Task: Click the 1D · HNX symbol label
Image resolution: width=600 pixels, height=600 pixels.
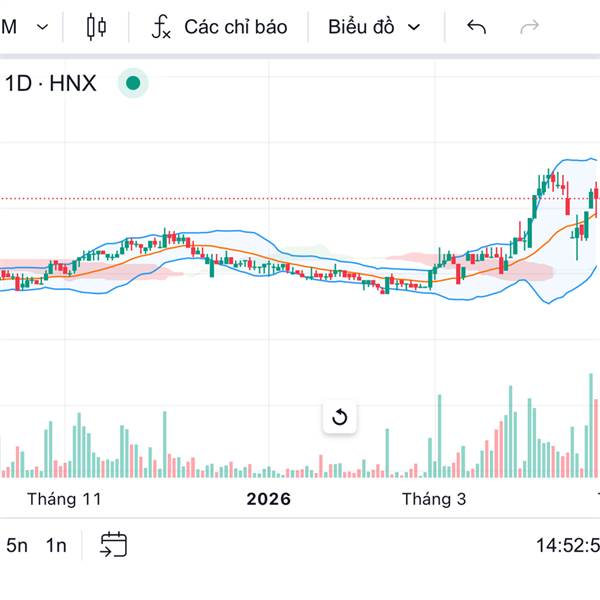Action: click(x=51, y=83)
